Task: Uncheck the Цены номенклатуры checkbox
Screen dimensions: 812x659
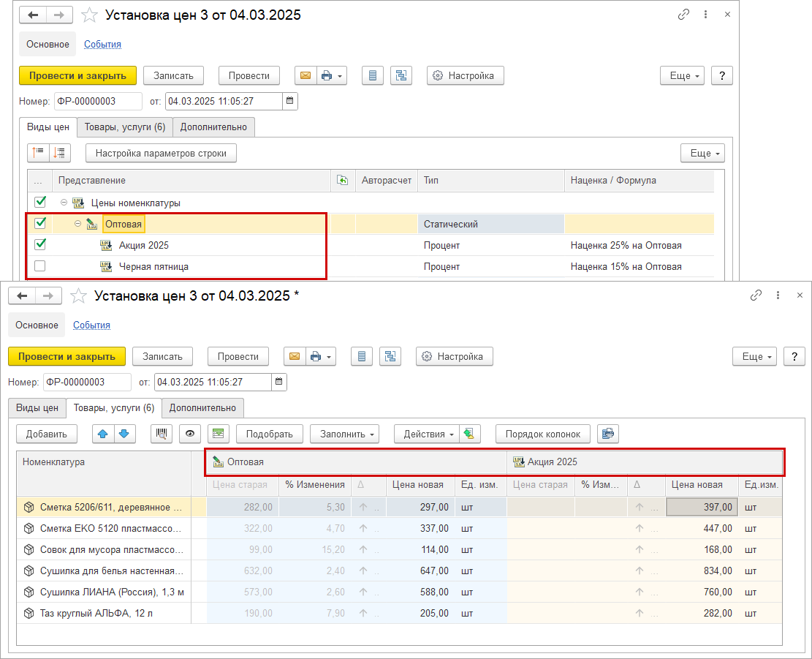Action: [40, 202]
